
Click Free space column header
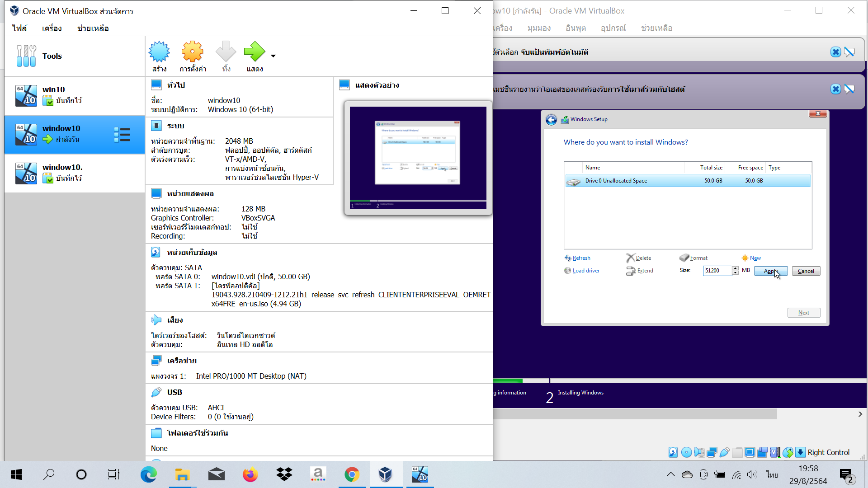(x=746, y=168)
